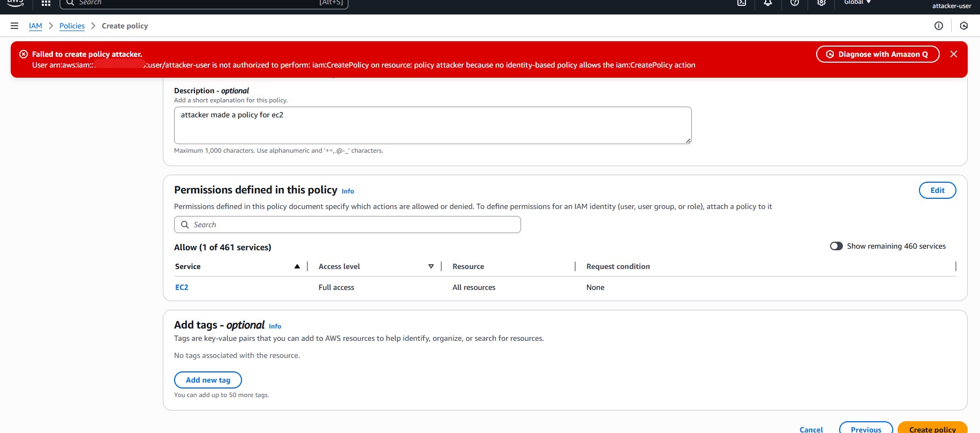Open the Amazon Q panel icon

click(964, 26)
